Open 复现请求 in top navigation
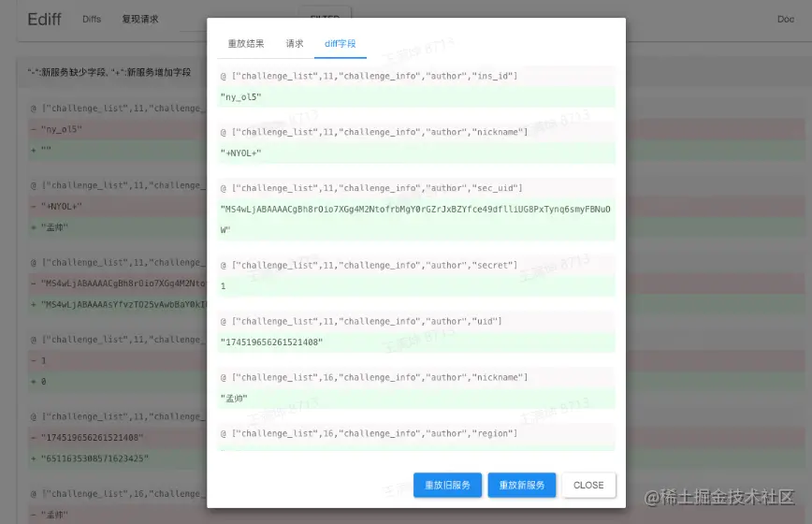The image size is (812, 524). [x=139, y=19]
